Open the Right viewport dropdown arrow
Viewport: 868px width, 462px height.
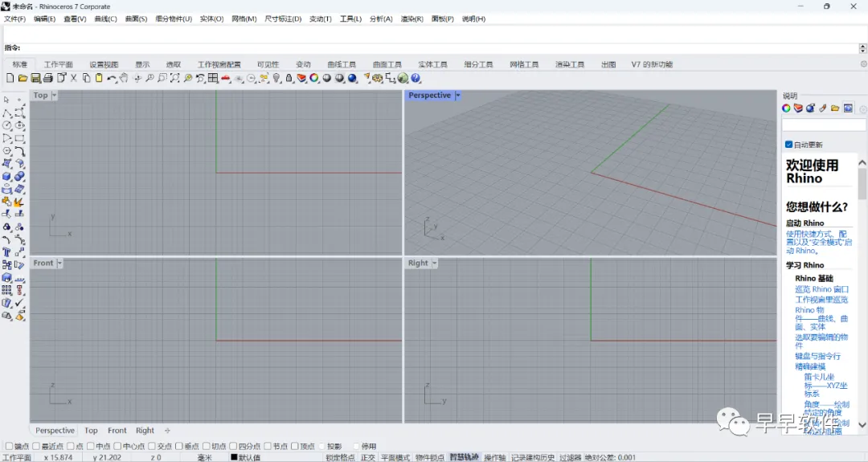coord(435,263)
